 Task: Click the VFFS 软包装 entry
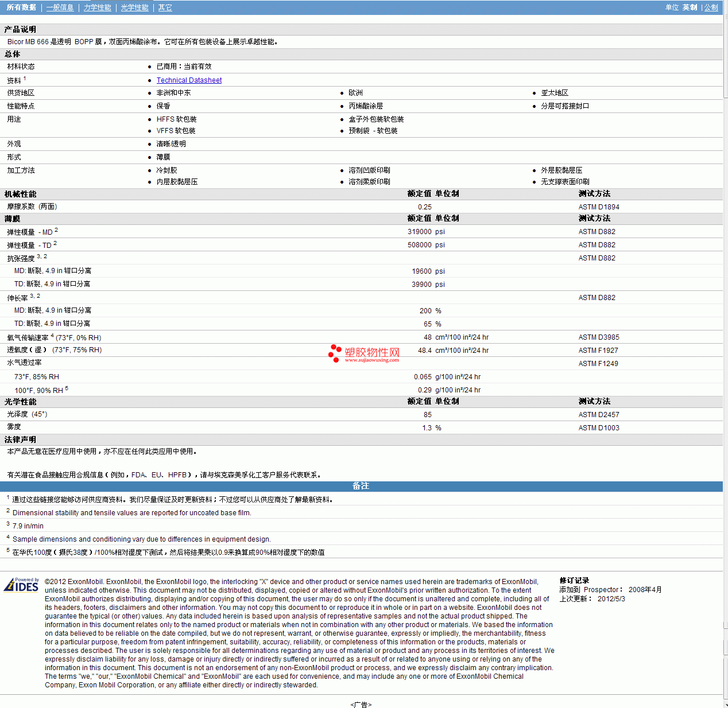(176, 131)
